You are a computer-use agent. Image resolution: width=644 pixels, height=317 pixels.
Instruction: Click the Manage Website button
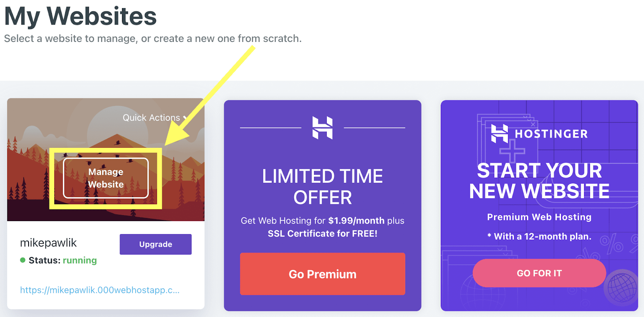coord(106,178)
